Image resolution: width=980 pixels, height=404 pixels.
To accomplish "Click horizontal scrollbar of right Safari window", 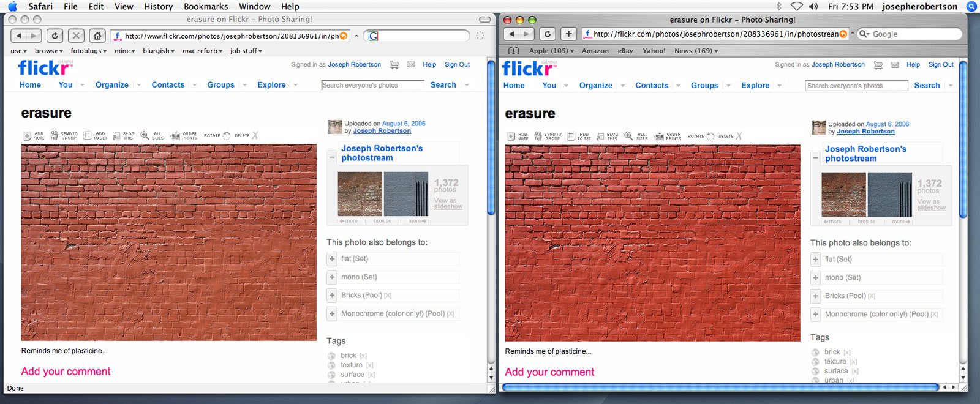I will pyautogui.click(x=720, y=387).
